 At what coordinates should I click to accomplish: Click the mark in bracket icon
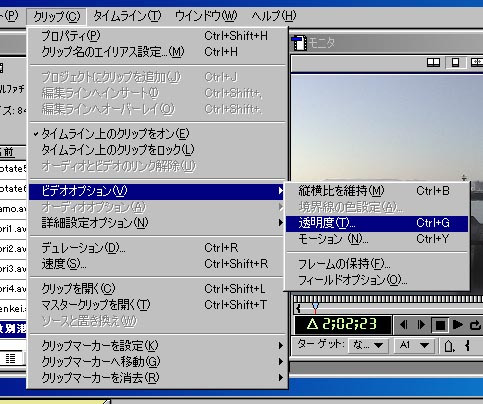[x=468, y=346]
